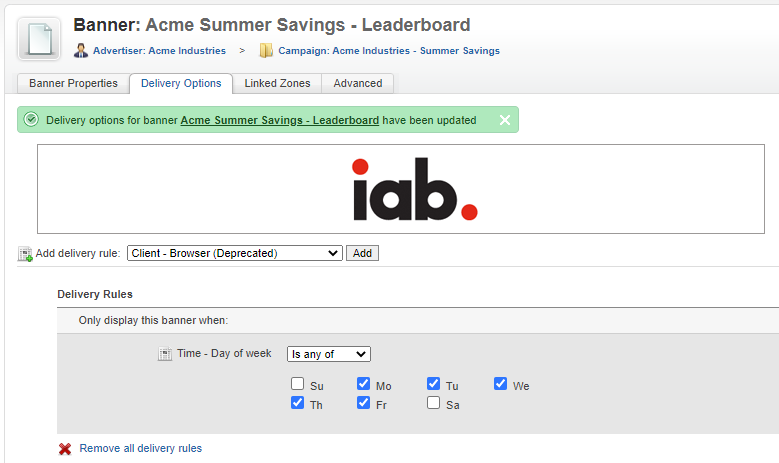The width and height of the screenshot is (779, 463).
Task: Open the Advanced tab
Action: click(358, 83)
